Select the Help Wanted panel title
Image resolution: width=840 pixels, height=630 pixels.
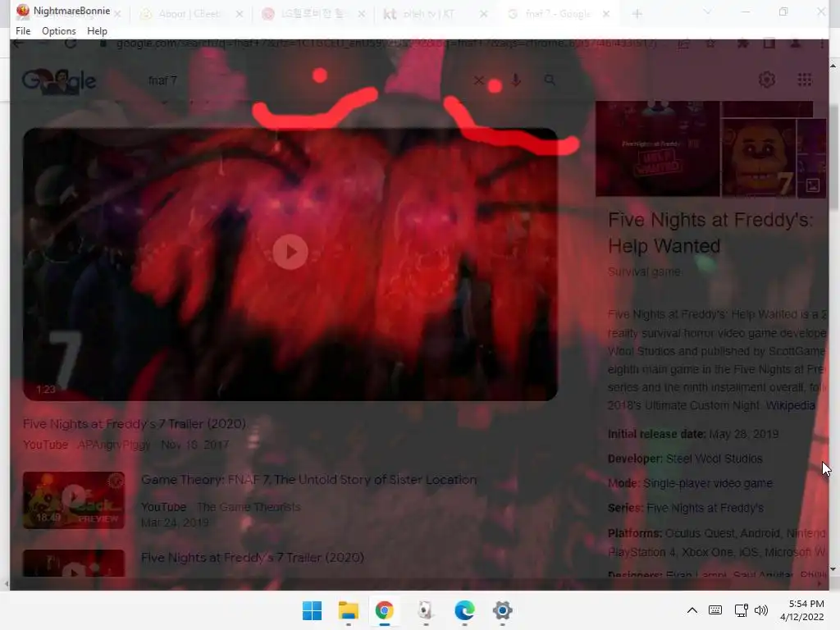pos(710,232)
